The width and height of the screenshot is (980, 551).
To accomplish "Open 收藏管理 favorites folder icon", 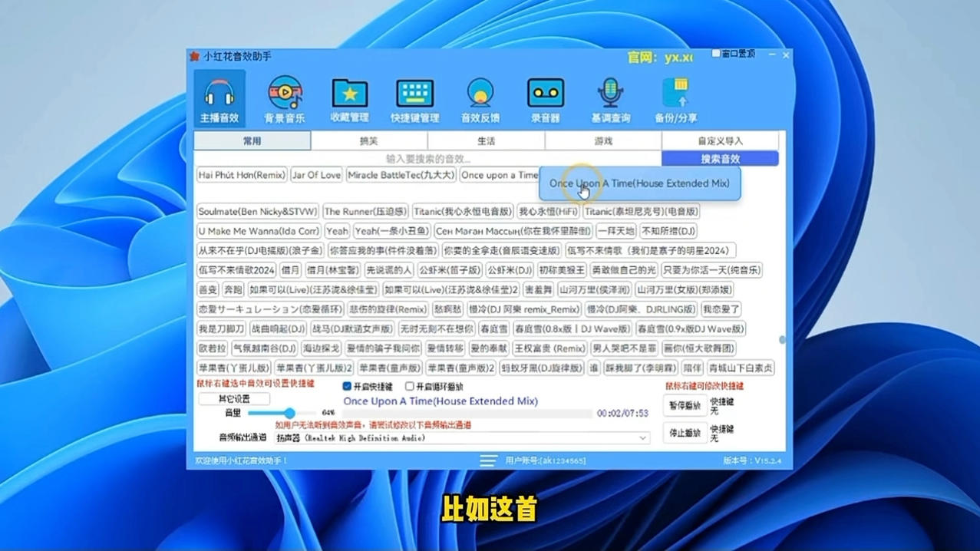I will 350,98.
